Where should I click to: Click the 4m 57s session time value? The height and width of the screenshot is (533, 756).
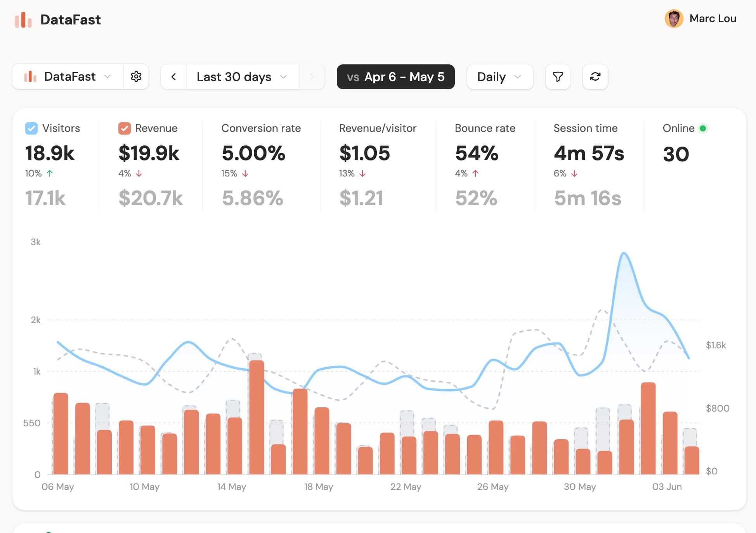589,153
